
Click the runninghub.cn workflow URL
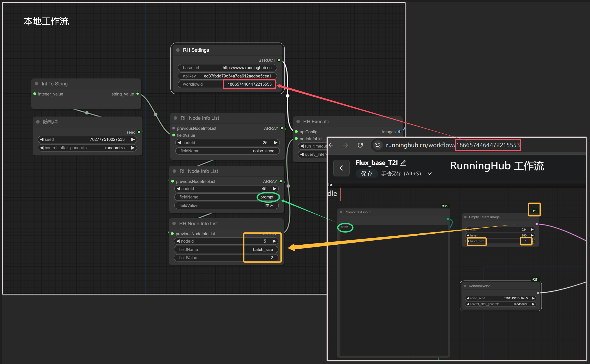click(x=453, y=145)
